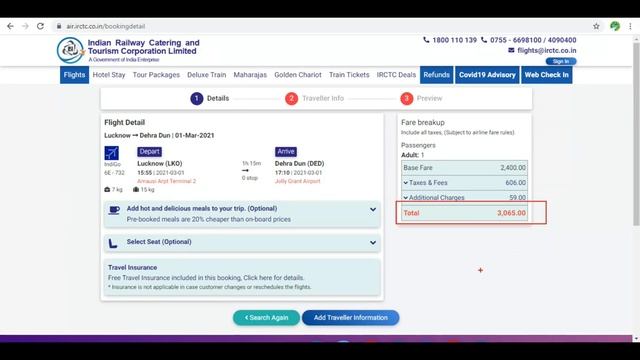
Task: Click the Depart label badge
Action: [149, 152]
